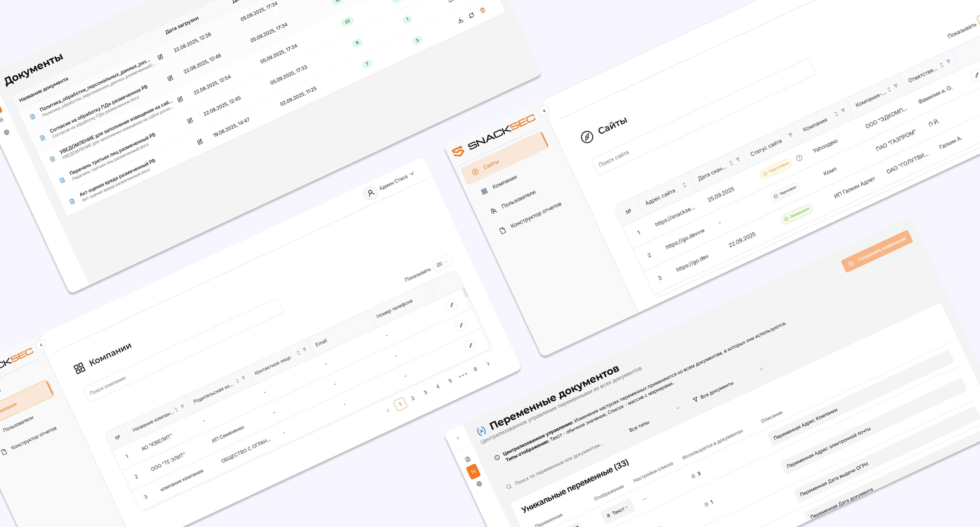Click pencil edit icon for АО "ЮВЕЛИТ" row
Viewport: 980px width, 527px height.
[x=452, y=305]
